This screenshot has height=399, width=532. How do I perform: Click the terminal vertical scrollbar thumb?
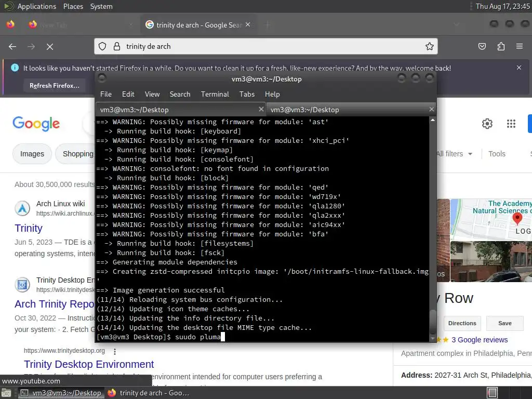click(433, 322)
